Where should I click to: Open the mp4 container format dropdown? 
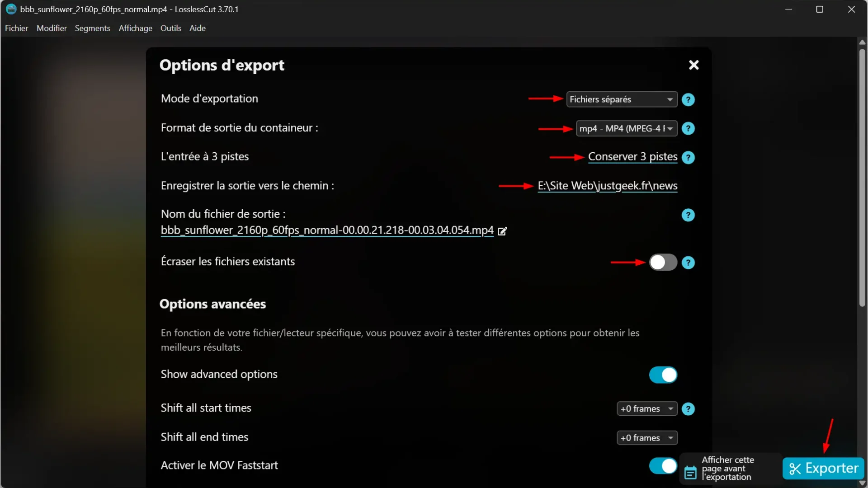click(x=626, y=129)
